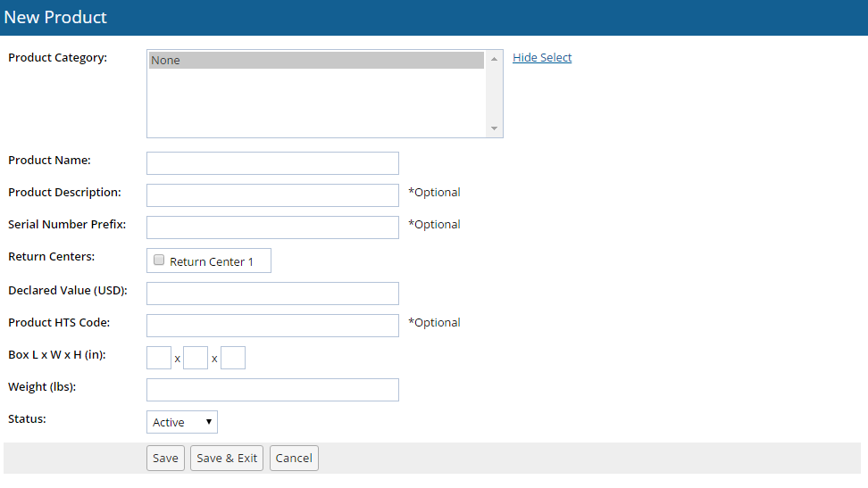Cancel the new product form

[x=294, y=459]
